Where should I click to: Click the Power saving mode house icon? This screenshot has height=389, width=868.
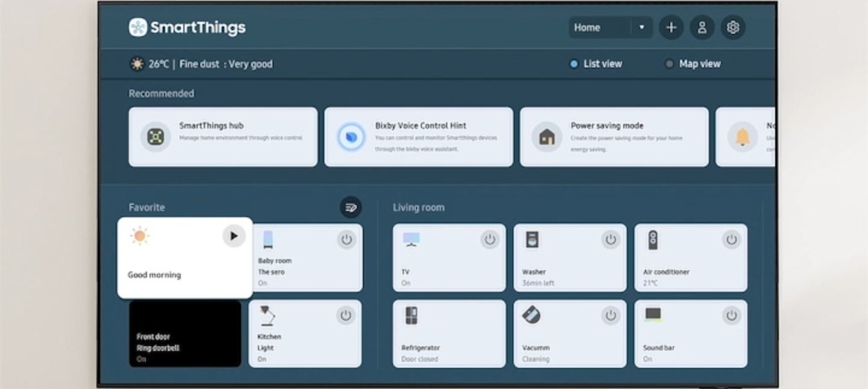pyautogui.click(x=547, y=137)
